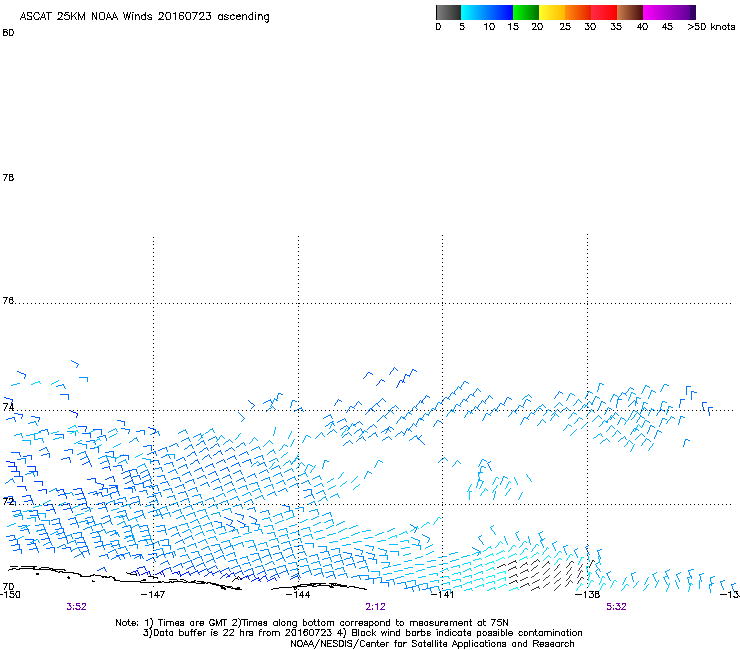Click the brown 35-40 knots color swatch
The height and width of the screenshot is (650, 740).
(x=630, y=12)
